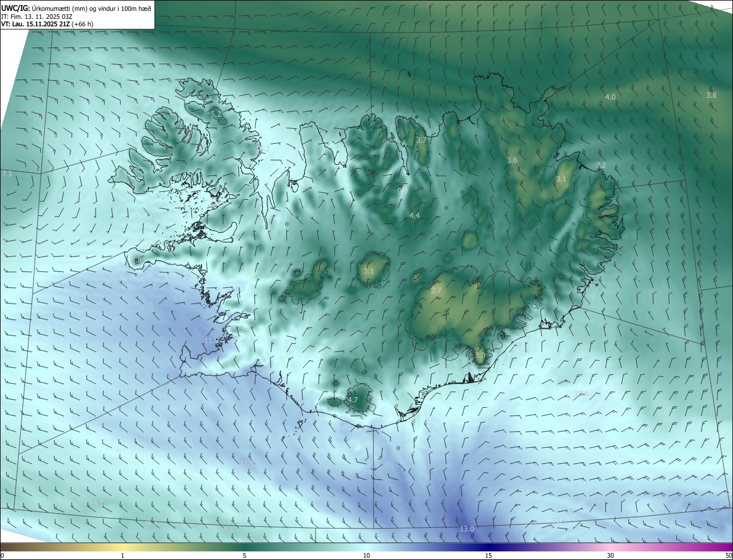Click the 4.4 value label in north-central Iceland
The height and width of the screenshot is (560, 733).
click(x=415, y=216)
